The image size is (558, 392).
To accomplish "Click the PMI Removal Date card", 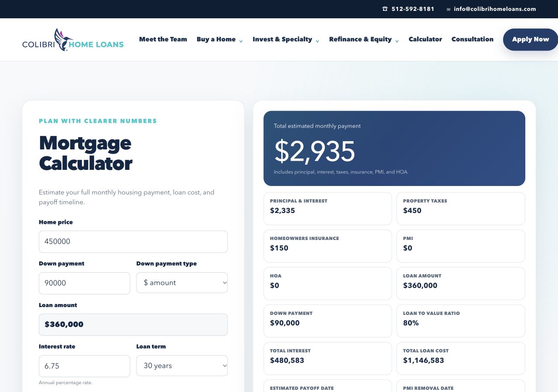I will click(x=461, y=386).
